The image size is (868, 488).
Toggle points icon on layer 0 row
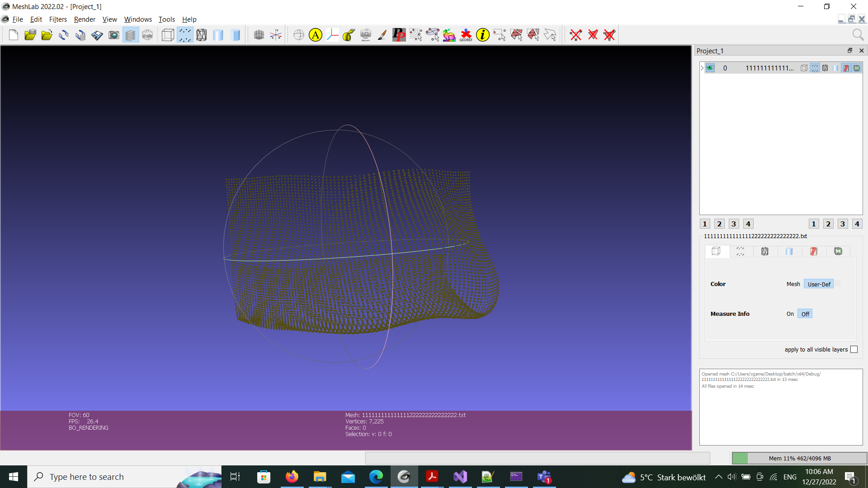[815, 68]
